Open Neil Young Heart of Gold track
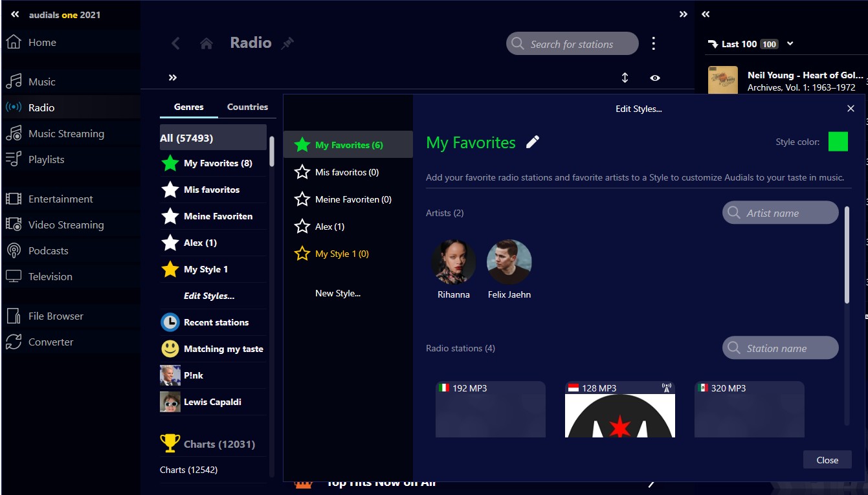Image resolution: width=868 pixels, height=495 pixels. [785, 81]
